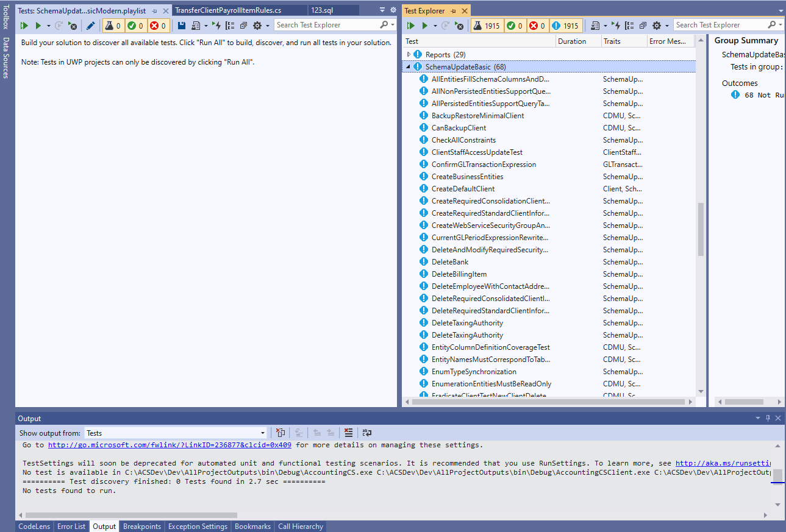
Task: Click the playlist icon in playlist window toolbar
Action: 196,26
